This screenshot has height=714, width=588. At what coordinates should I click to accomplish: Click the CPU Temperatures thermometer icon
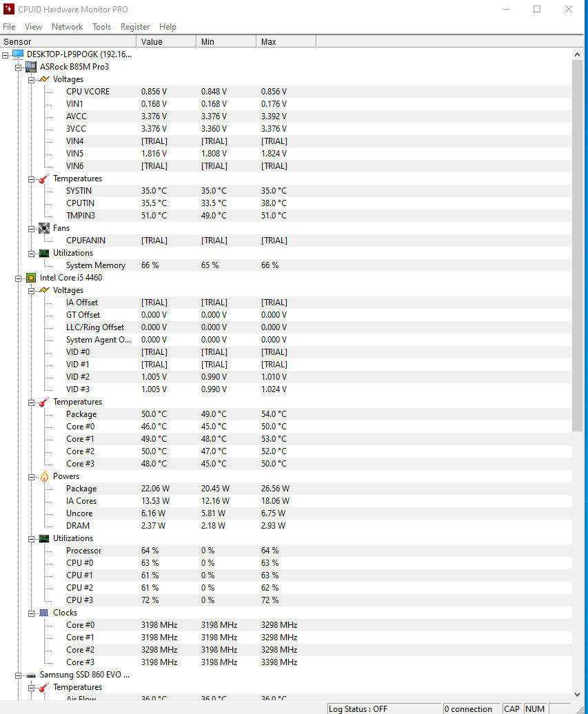(43, 402)
